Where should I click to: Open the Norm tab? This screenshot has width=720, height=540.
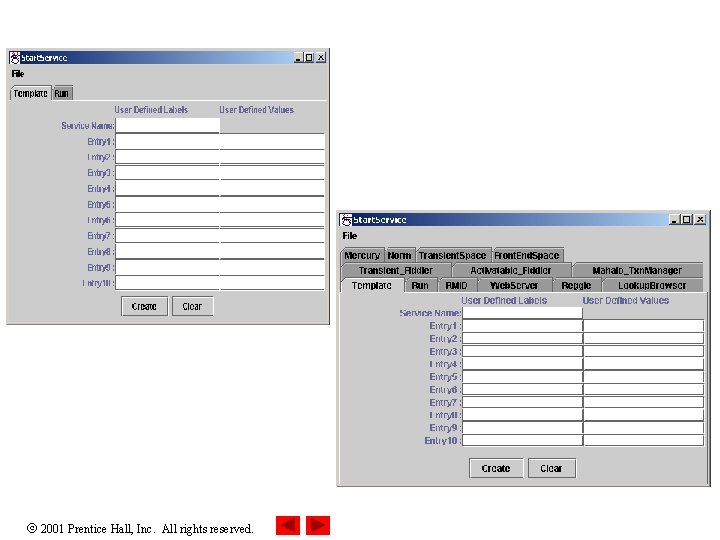pyautogui.click(x=399, y=255)
